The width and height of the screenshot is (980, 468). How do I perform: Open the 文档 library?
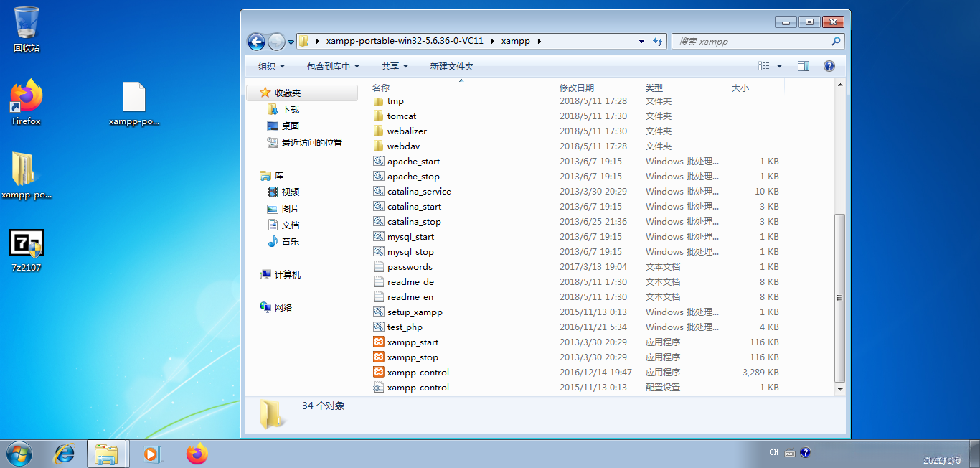pos(283,225)
